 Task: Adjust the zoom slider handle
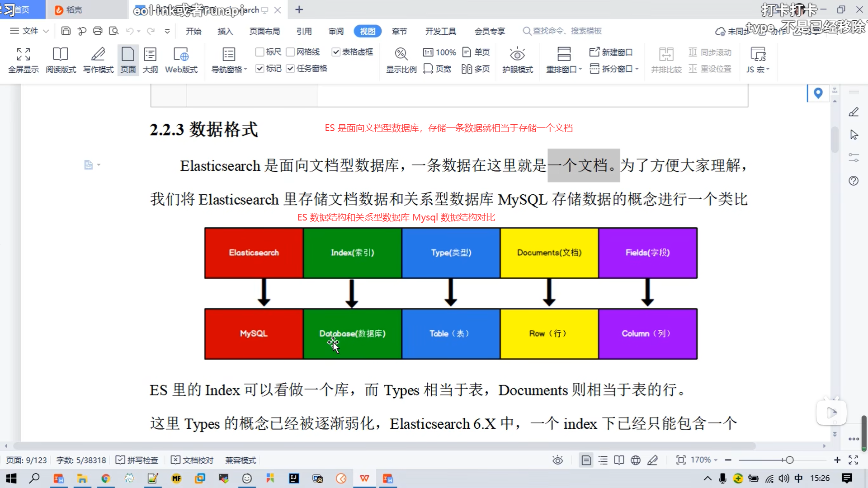coord(789,460)
